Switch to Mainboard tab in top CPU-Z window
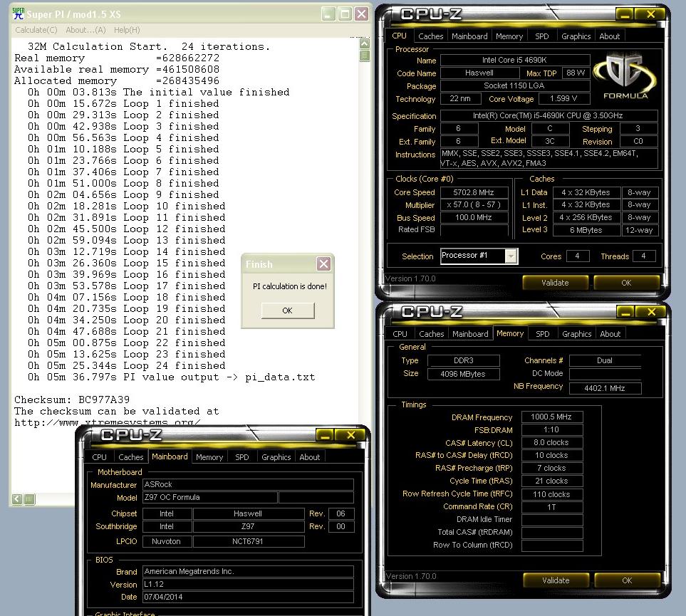 click(x=469, y=36)
